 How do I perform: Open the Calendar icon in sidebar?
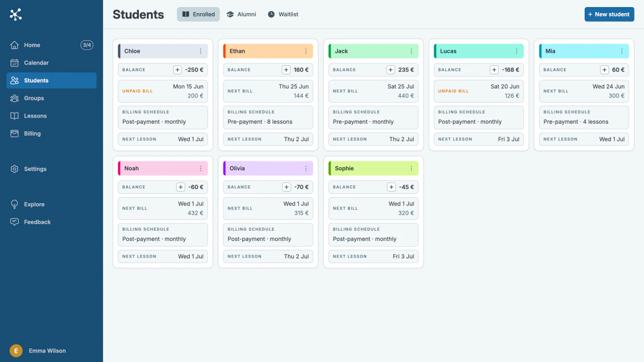click(x=15, y=63)
